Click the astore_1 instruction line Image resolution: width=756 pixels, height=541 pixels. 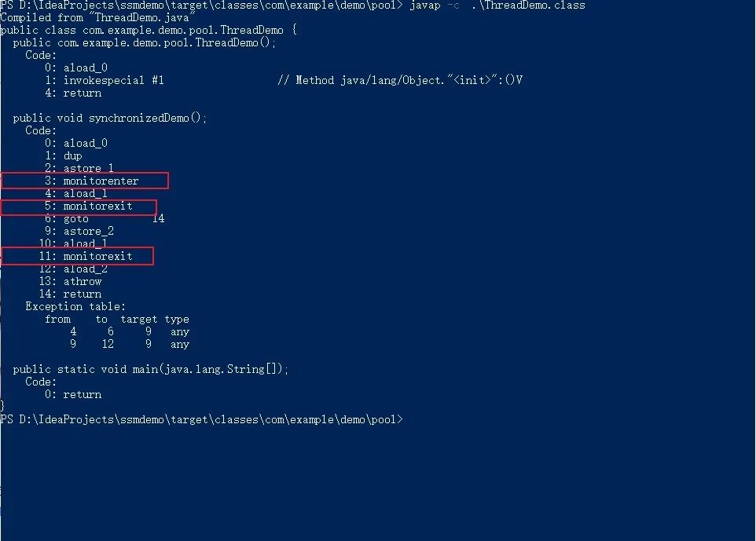79,168
